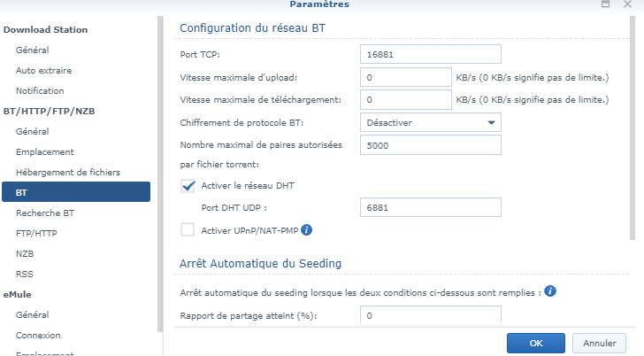Screen dimensions: 644x356
Task: Click the Port TCP input field
Action: 431,55
